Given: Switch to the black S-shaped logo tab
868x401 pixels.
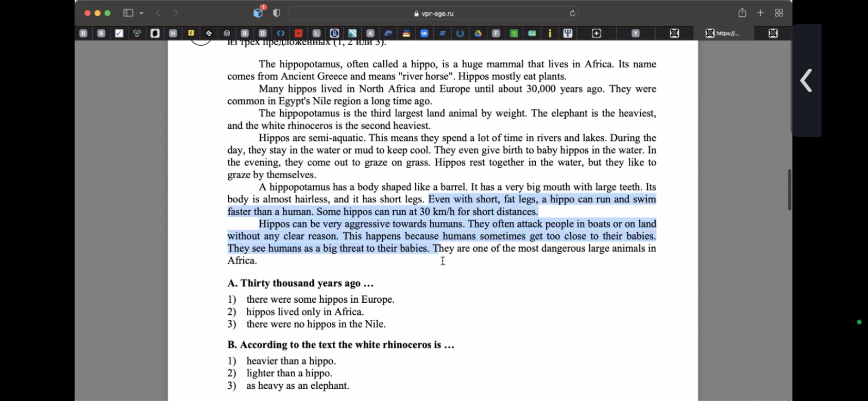Looking at the screenshot, I should tap(209, 33).
